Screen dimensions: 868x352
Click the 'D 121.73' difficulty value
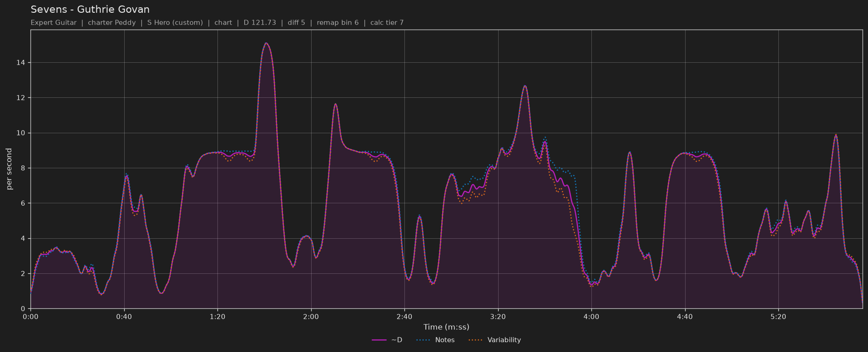[260, 23]
